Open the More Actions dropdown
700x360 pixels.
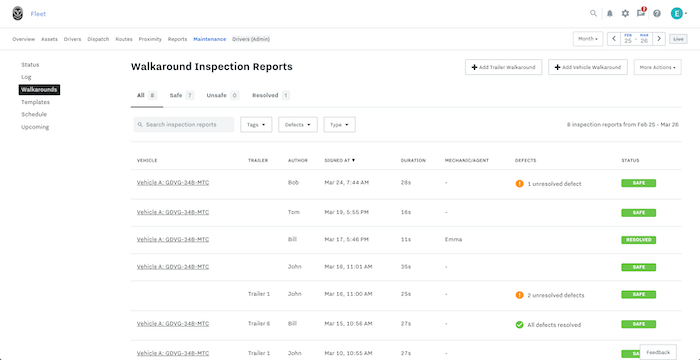point(658,67)
